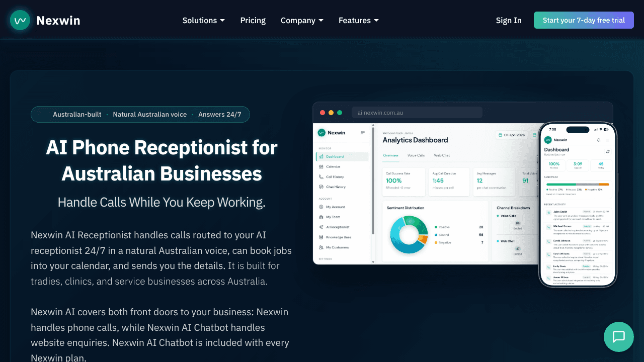Image resolution: width=644 pixels, height=362 pixels.
Task: Click the AI Receptionist sparkle icon
Action: coord(321,227)
